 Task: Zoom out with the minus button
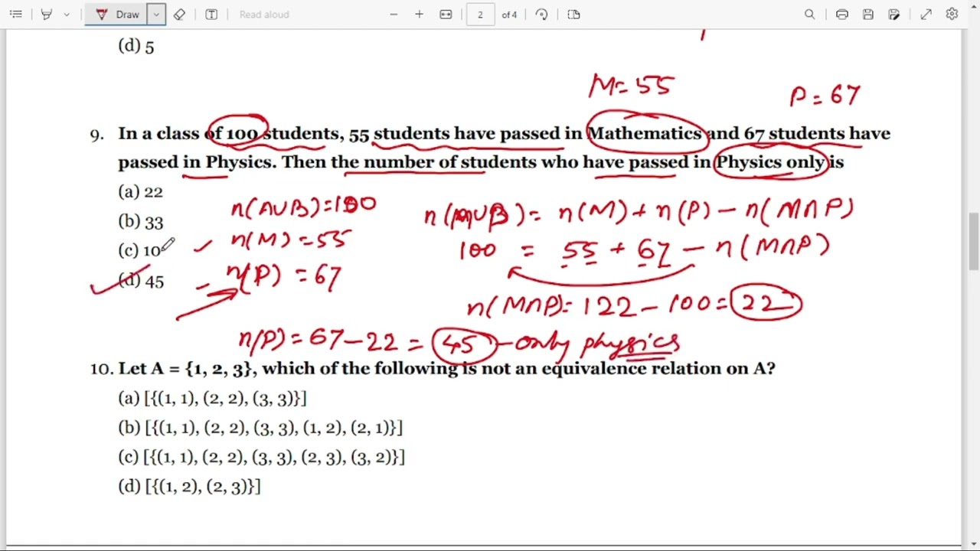point(394,15)
